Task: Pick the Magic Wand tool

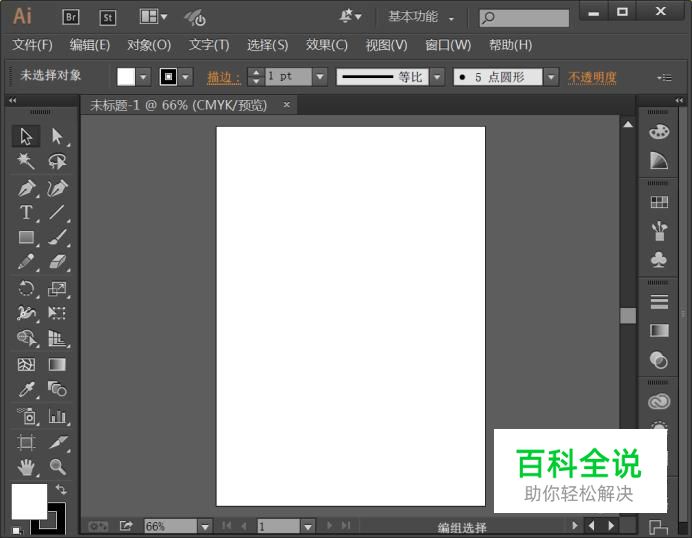Action: point(26,161)
